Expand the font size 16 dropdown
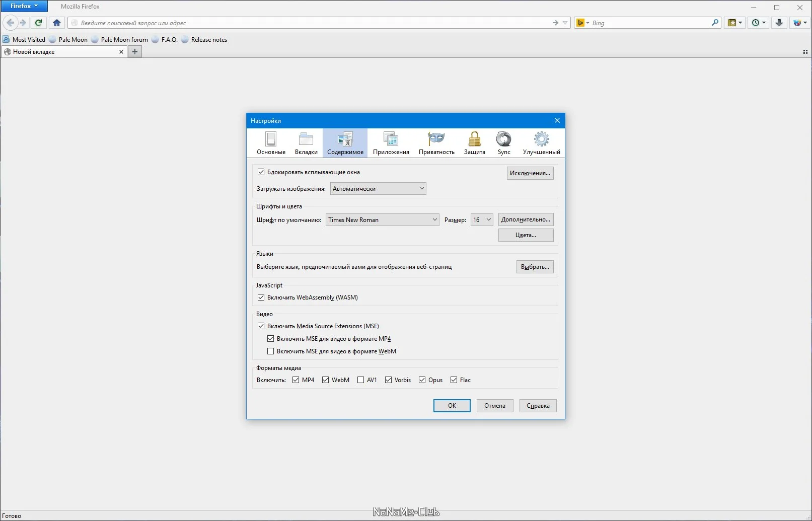 (x=482, y=220)
